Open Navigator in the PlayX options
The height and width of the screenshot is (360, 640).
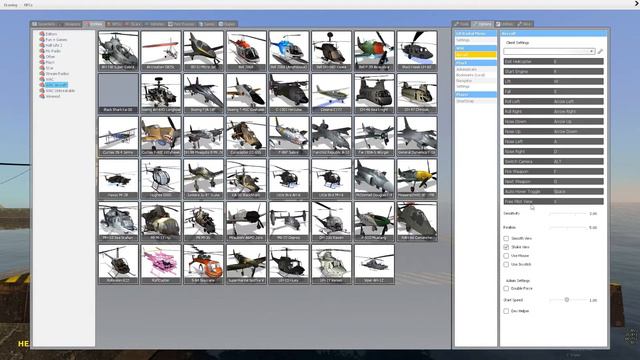[x=464, y=81]
